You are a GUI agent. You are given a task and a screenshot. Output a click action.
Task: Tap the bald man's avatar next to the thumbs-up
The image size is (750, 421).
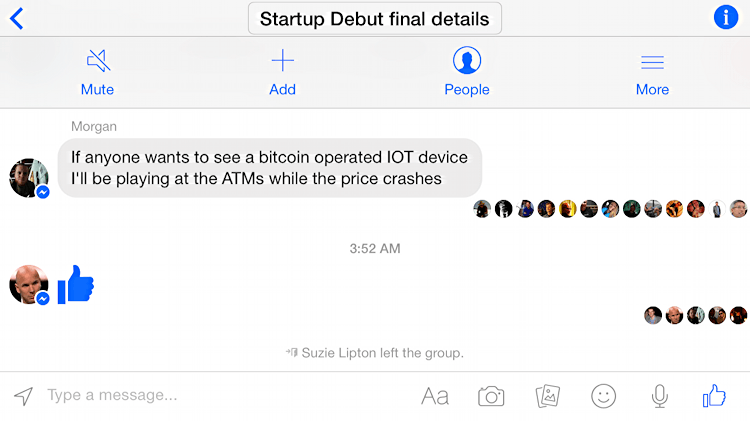[29, 285]
